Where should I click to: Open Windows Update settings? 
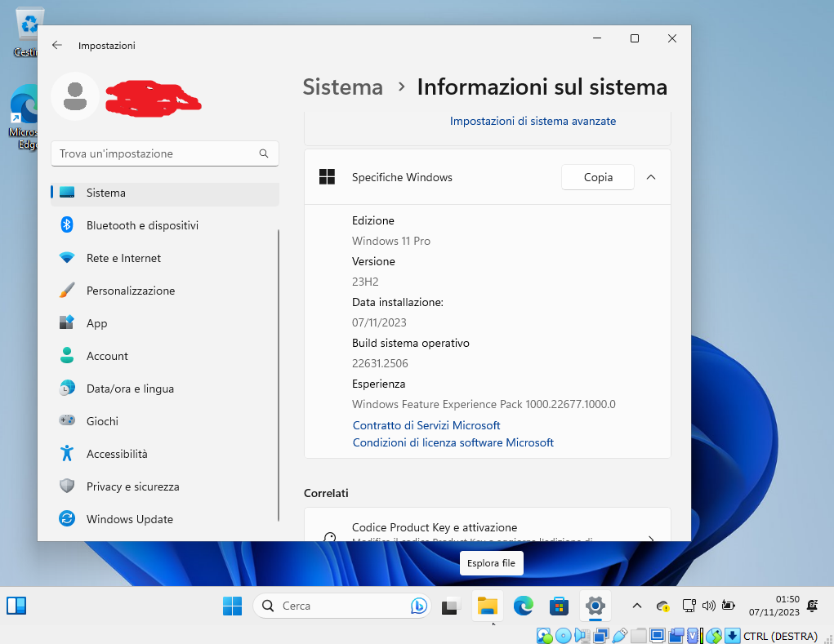pos(164,519)
